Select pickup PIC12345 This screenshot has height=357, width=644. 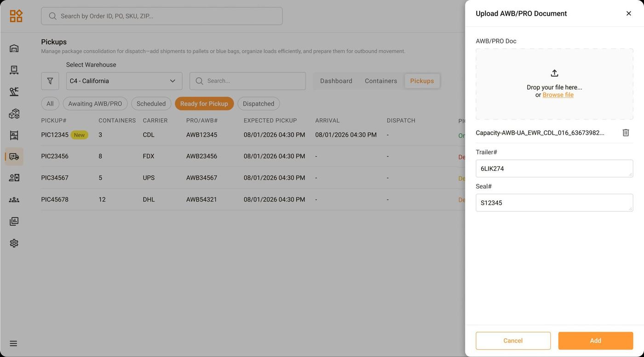[x=55, y=135]
